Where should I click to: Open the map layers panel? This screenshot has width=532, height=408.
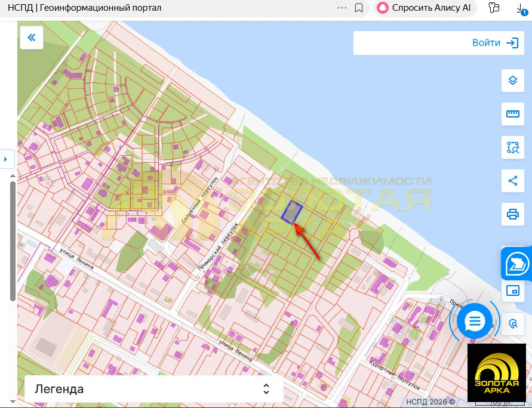pyautogui.click(x=513, y=81)
